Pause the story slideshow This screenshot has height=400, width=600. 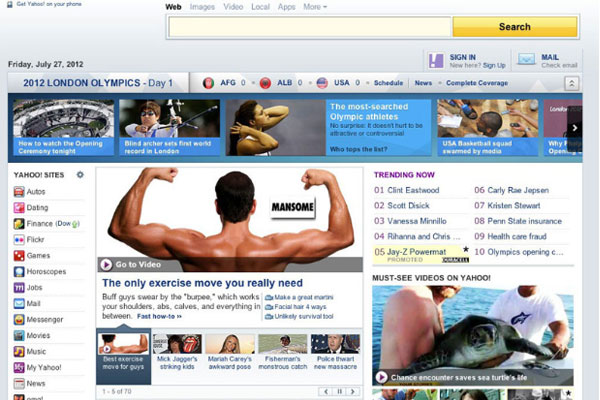click(339, 392)
